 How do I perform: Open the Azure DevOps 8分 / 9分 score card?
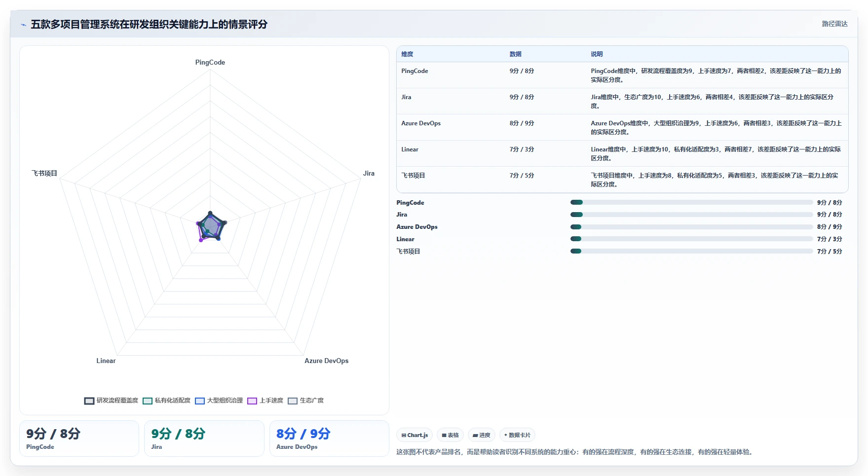coord(329,439)
